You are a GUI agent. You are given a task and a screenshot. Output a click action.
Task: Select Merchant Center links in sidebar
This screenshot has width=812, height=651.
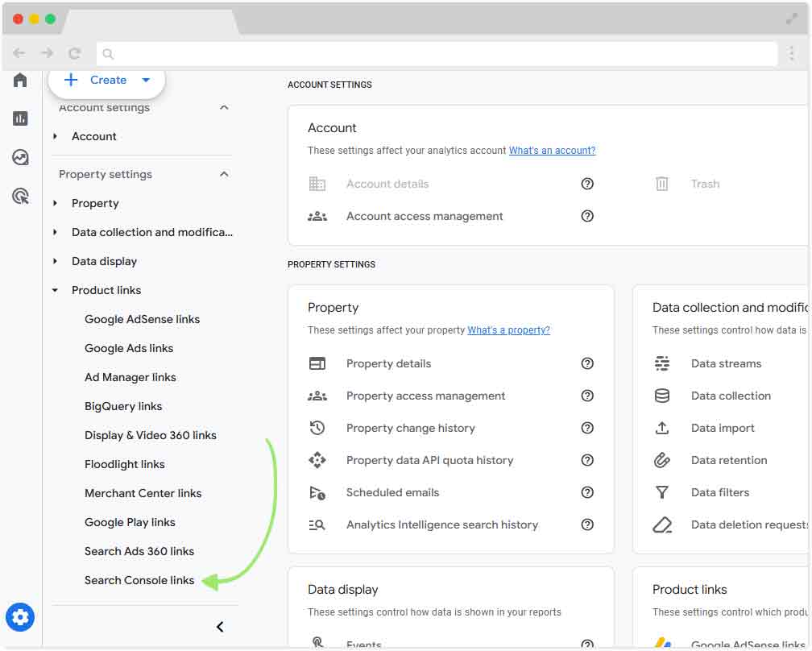[143, 493]
